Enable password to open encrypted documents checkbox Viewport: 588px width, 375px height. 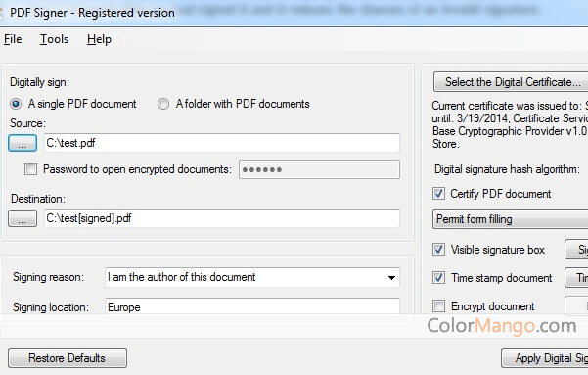(x=30, y=169)
